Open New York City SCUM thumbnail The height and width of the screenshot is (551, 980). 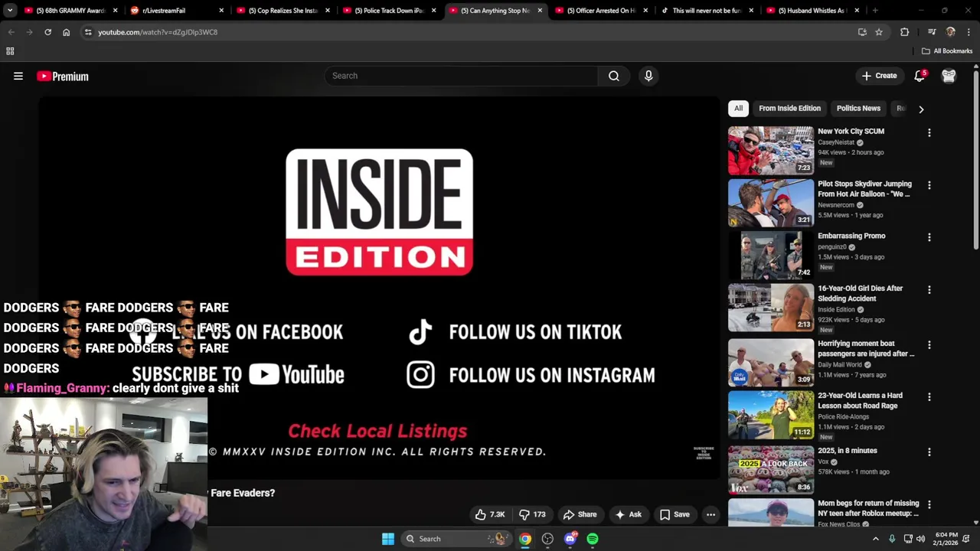pos(770,151)
